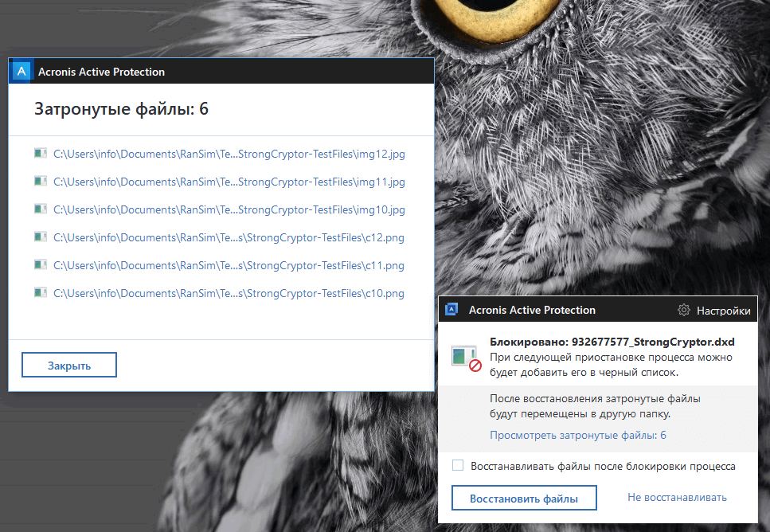Open the c10.png file path link
The width and height of the screenshot is (770, 532).
[x=229, y=294]
